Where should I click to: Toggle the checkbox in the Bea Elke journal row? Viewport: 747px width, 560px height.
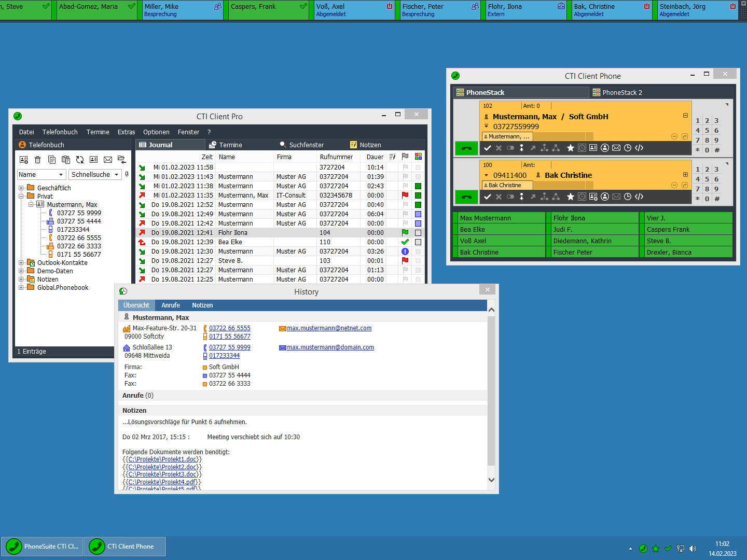pyautogui.click(x=418, y=242)
